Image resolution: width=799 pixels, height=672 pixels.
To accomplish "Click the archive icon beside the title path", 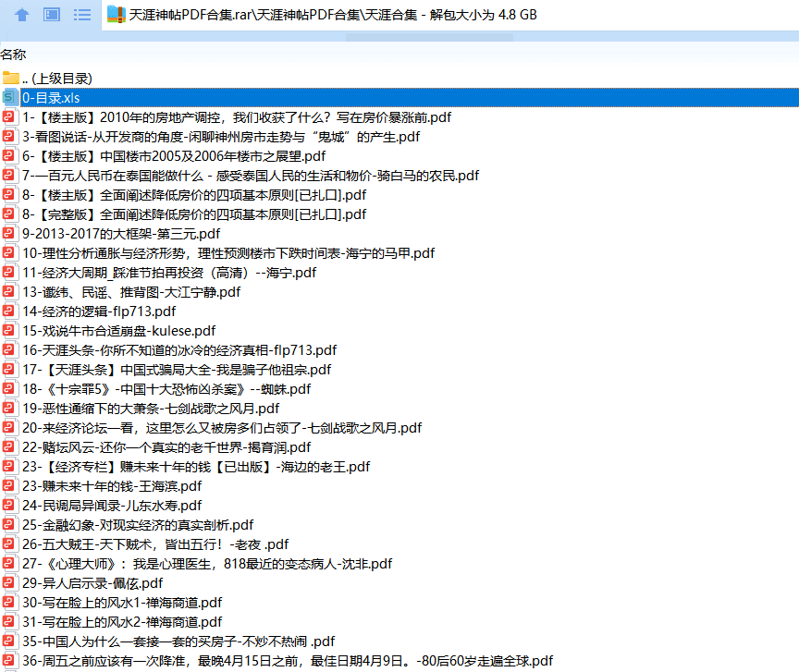I will pos(115,14).
